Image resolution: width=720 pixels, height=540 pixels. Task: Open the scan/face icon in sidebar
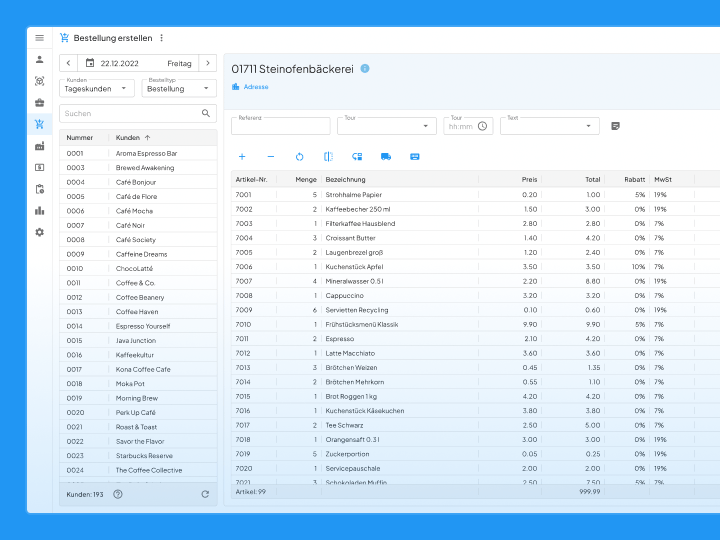39,81
